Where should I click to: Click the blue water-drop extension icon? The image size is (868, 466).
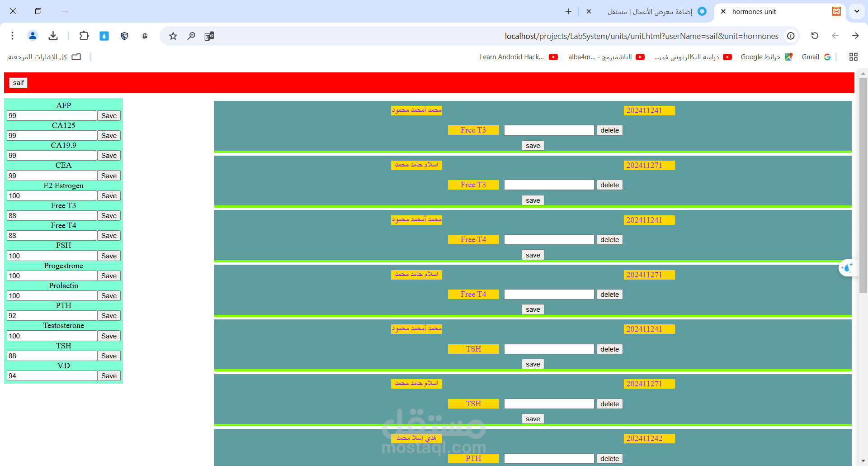pyautogui.click(x=104, y=36)
